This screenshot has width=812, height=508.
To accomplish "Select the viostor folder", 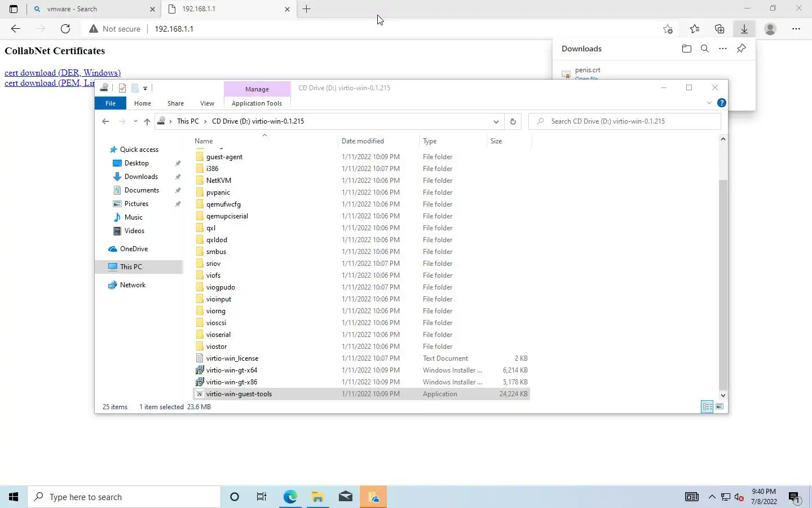I will [217, 347].
